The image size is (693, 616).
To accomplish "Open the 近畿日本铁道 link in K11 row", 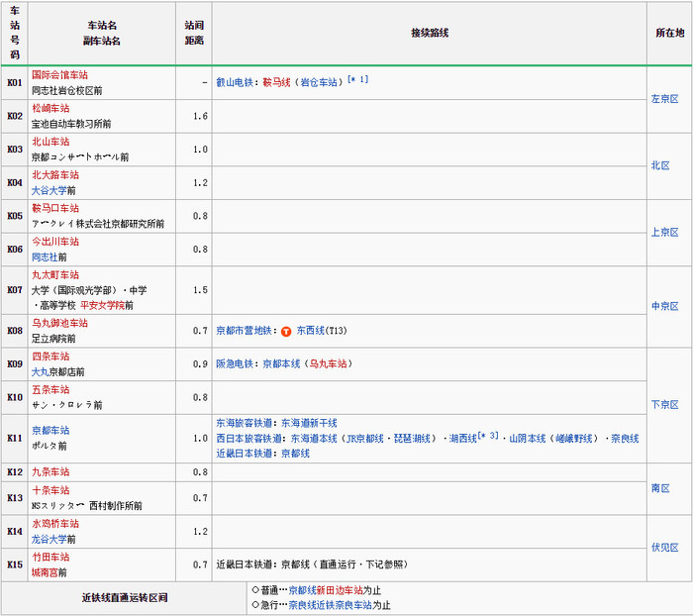I will point(244,454).
